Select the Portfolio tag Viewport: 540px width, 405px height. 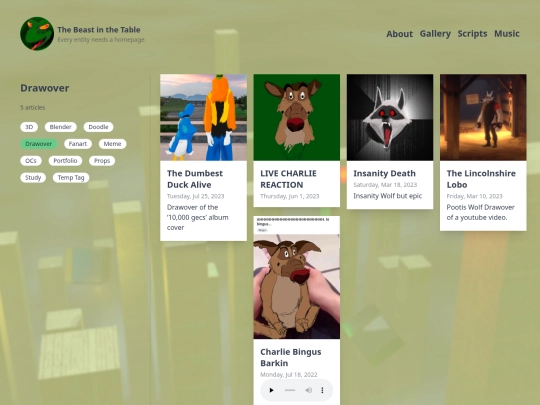click(65, 160)
